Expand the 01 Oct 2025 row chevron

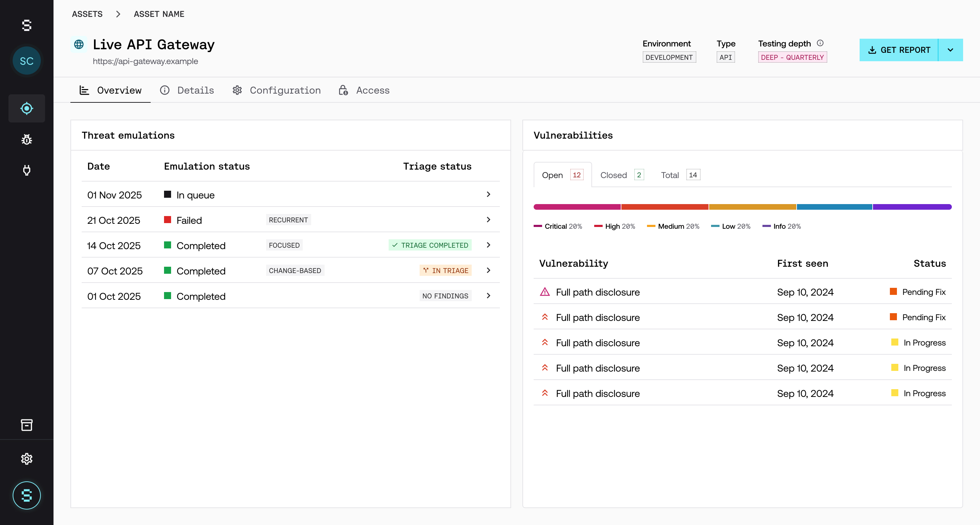pyautogui.click(x=488, y=296)
